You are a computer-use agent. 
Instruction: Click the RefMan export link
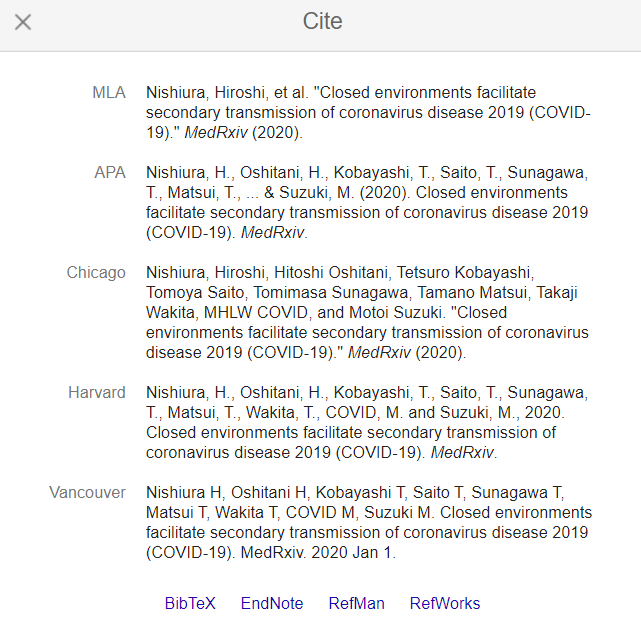coord(356,603)
